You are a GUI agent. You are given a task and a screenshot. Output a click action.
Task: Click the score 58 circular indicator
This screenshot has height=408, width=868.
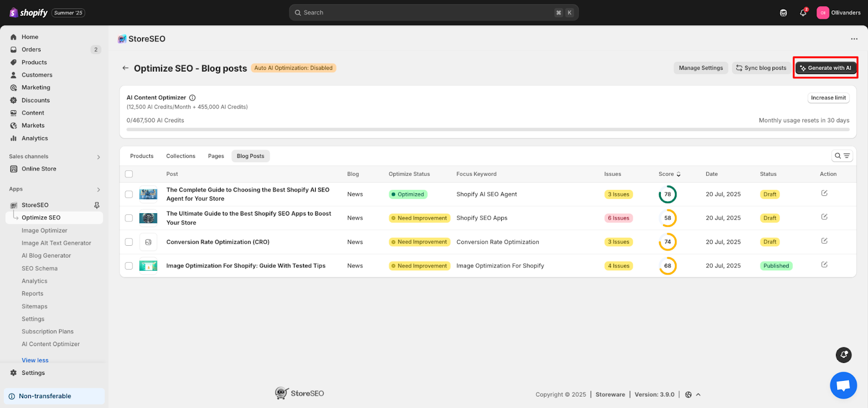[668, 218]
